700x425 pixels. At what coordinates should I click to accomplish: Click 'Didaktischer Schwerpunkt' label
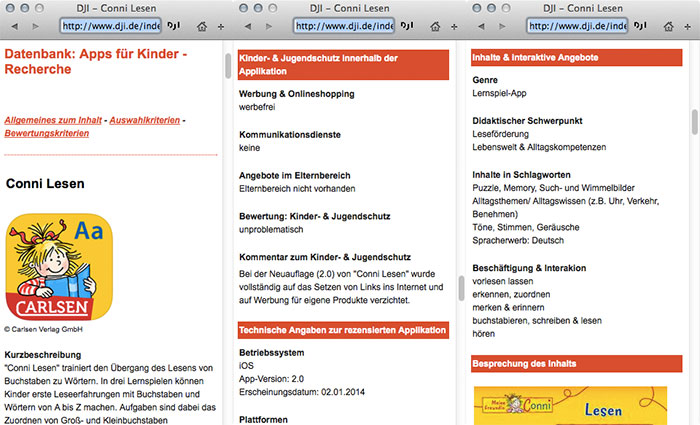[x=528, y=121]
